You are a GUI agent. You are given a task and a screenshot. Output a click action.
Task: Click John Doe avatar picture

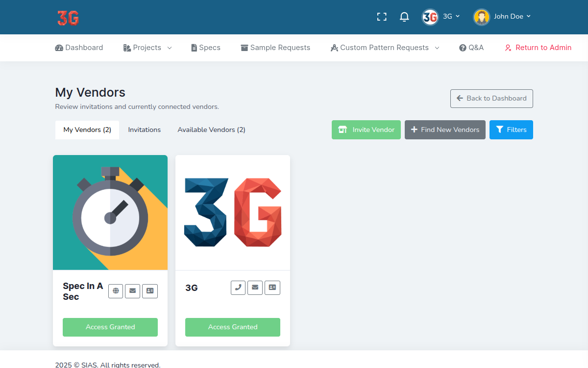tap(482, 17)
